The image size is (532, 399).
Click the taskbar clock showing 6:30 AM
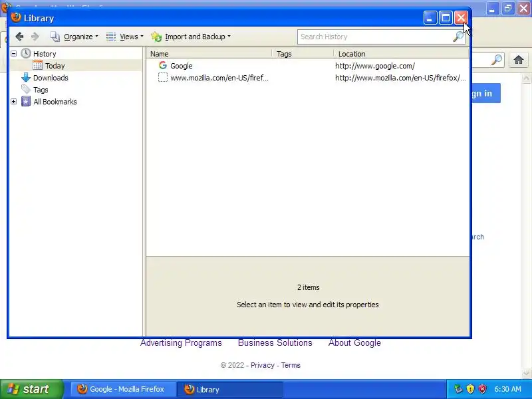(x=507, y=389)
